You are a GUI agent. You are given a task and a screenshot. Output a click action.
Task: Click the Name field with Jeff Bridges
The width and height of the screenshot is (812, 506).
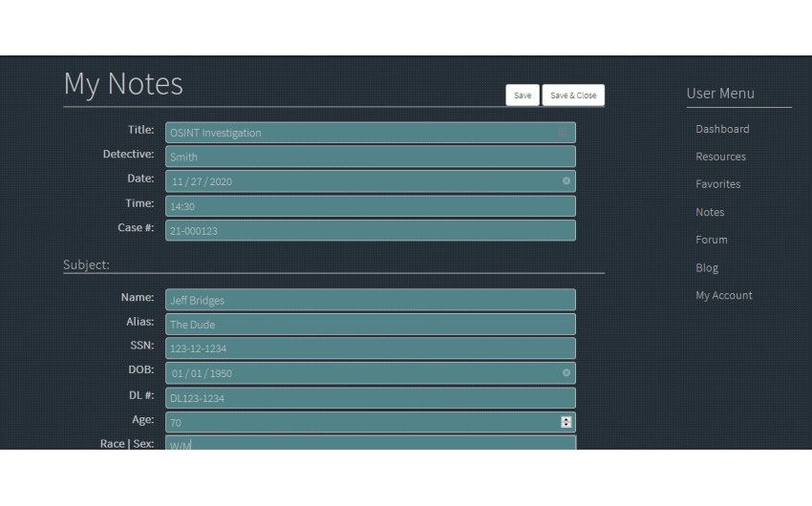coord(370,300)
